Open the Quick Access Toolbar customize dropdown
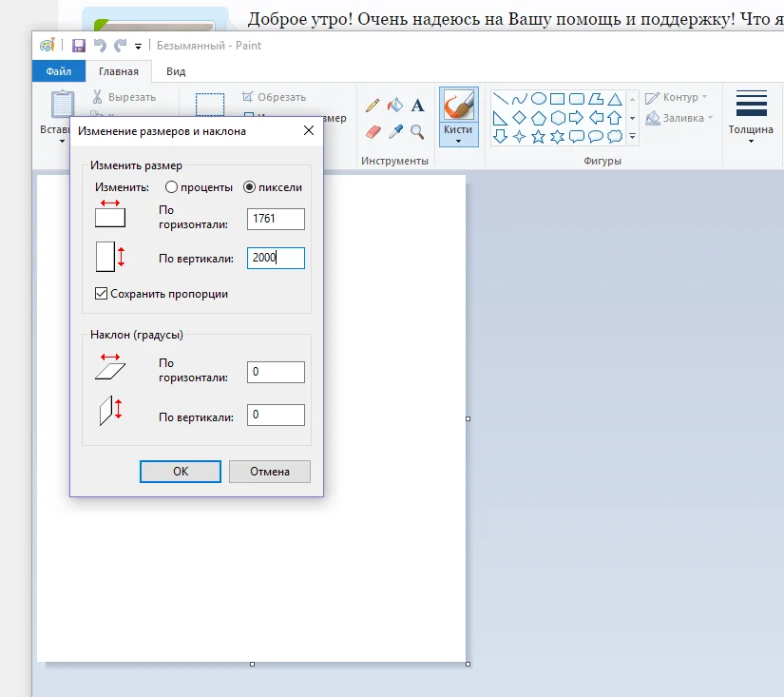This screenshot has height=697, width=784. 138,47
